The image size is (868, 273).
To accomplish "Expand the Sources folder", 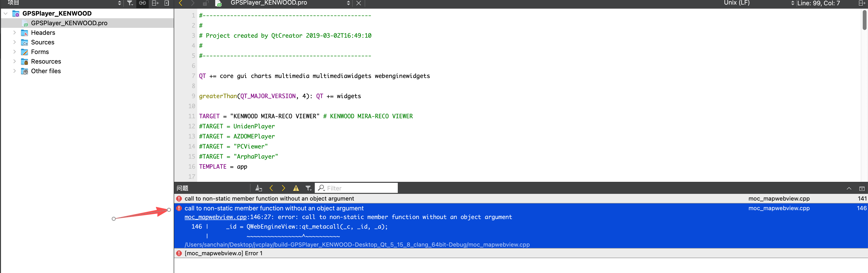I will click(x=14, y=42).
